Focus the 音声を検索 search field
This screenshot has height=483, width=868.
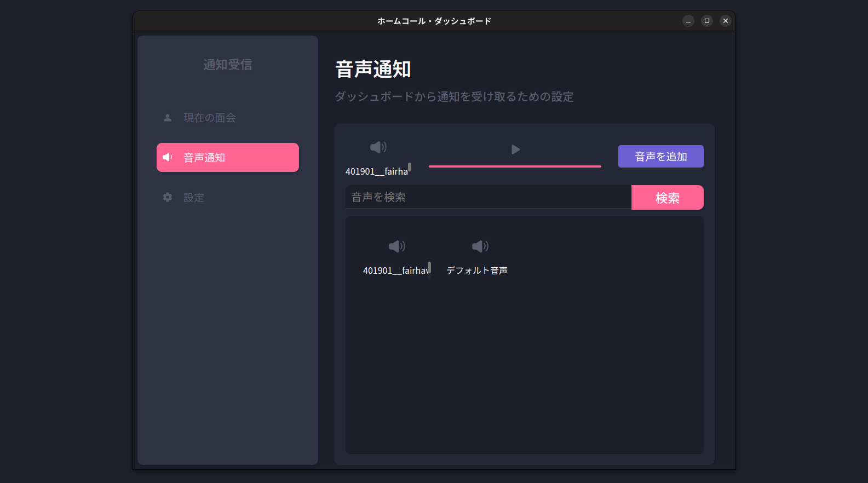click(488, 197)
